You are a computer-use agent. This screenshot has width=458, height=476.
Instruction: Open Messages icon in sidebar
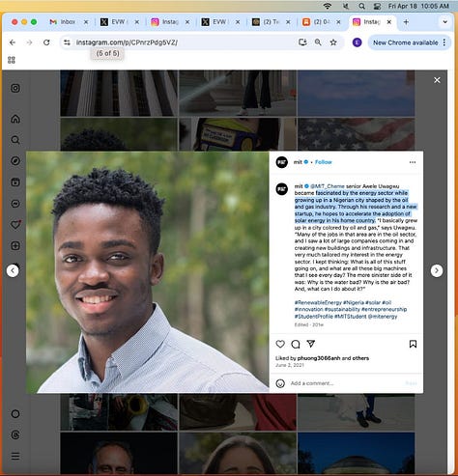pyautogui.click(x=15, y=204)
